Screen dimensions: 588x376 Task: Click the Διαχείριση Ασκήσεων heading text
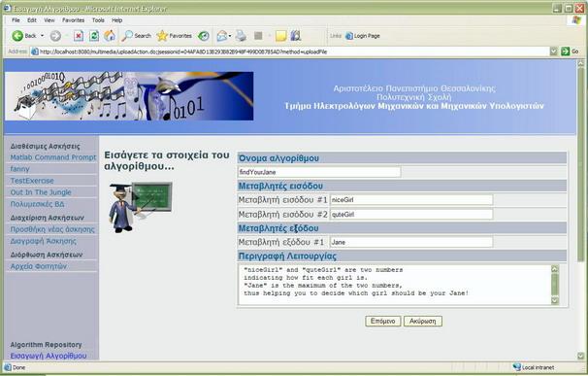coord(48,218)
